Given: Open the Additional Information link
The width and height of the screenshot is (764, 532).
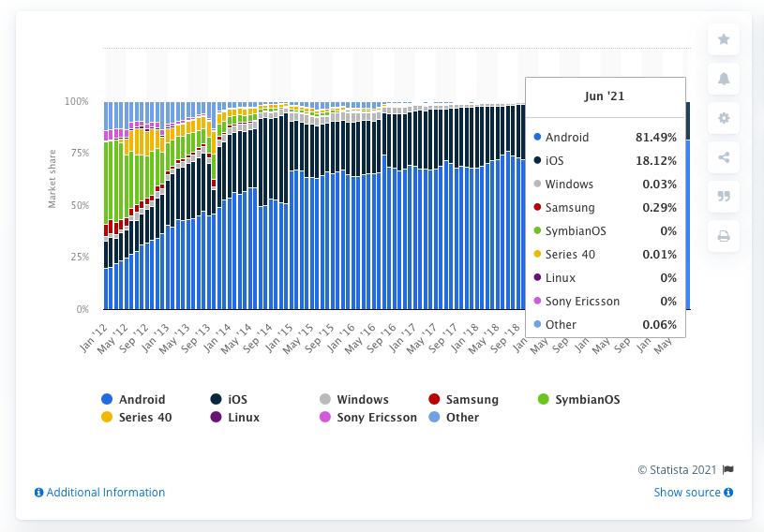Looking at the screenshot, I should pyautogui.click(x=105, y=493).
